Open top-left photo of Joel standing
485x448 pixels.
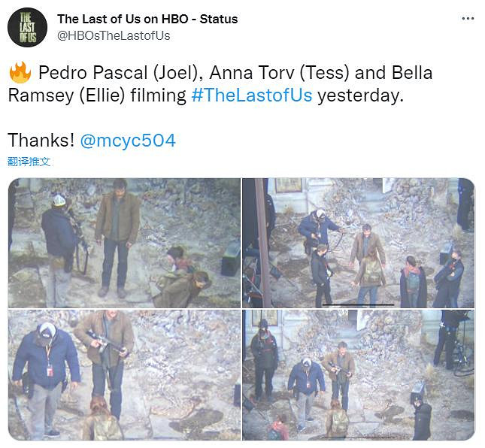tap(124, 243)
